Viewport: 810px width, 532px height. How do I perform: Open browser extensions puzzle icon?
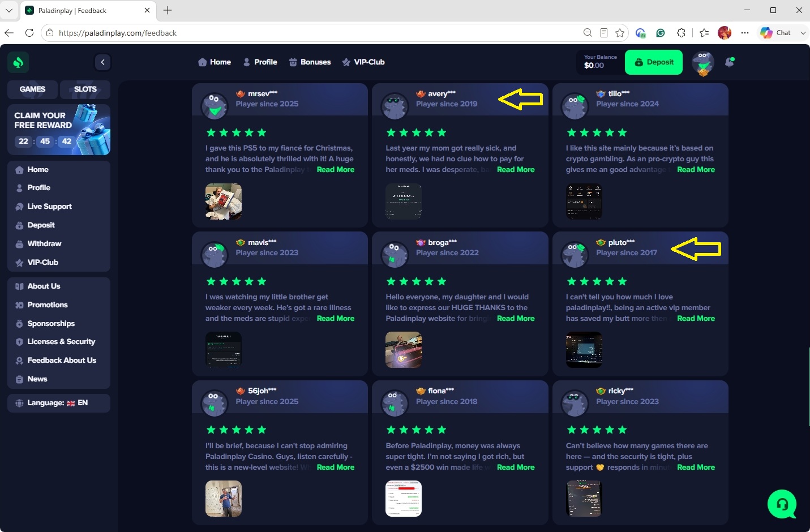681,33
